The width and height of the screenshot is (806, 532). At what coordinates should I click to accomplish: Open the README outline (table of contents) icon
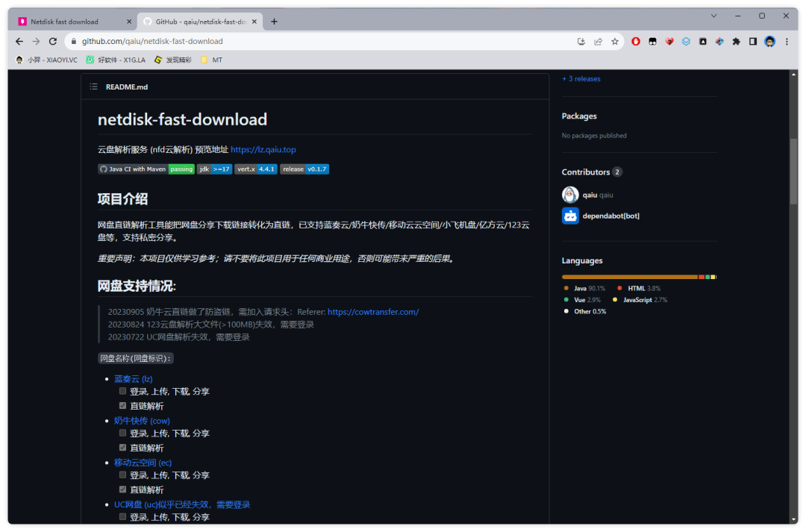pos(93,87)
